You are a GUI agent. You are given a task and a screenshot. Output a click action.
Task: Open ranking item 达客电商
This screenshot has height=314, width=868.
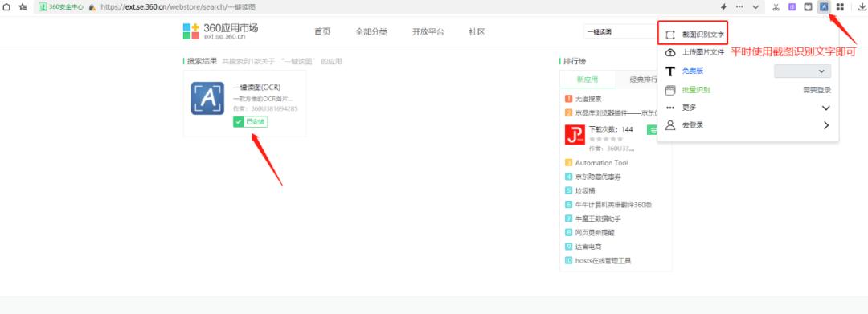588,247
